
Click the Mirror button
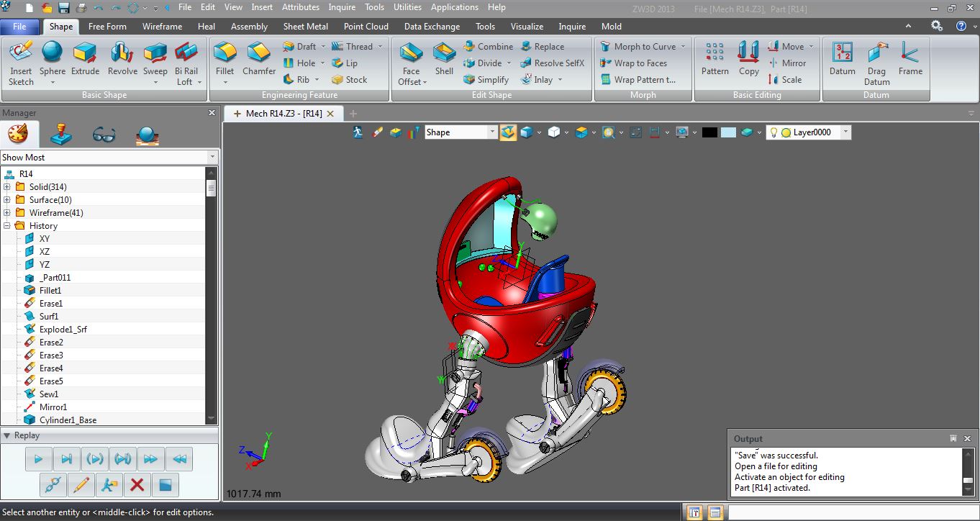(x=786, y=63)
